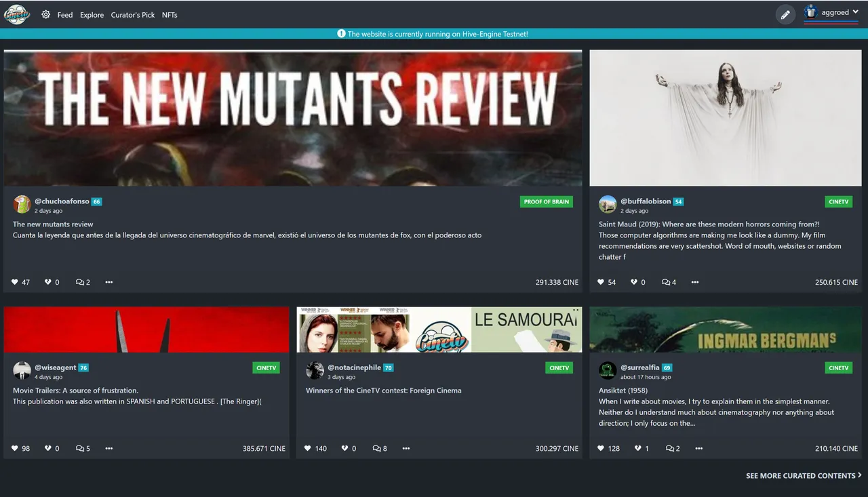The height and width of the screenshot is (497, 868).
Task: Dislike The new mutants review post
Action: 48,282
